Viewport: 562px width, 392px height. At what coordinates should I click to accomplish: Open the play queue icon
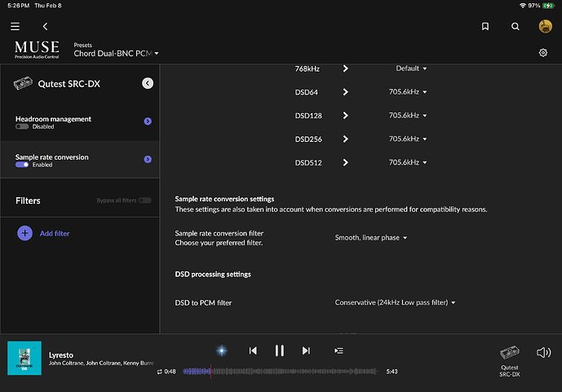click(339, 350)
